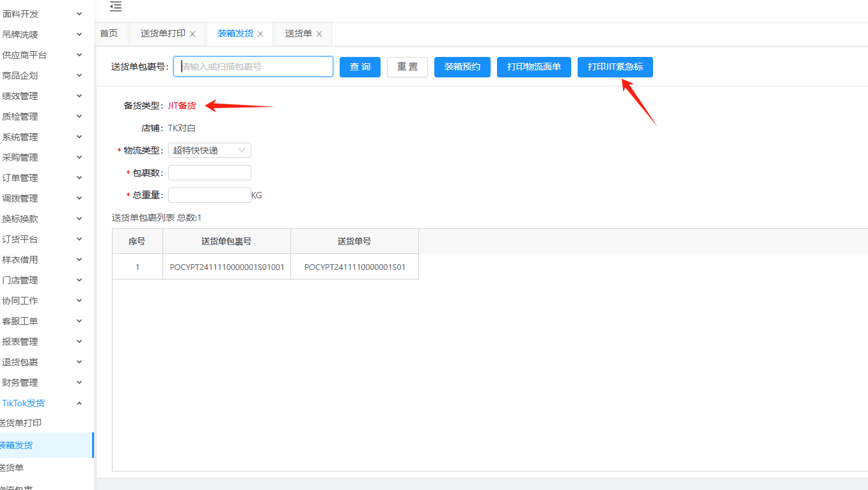The height and width of the screenshot is (490, 868).
Task: Click 打印物流面单 button
Action: [x=533, y=67]
